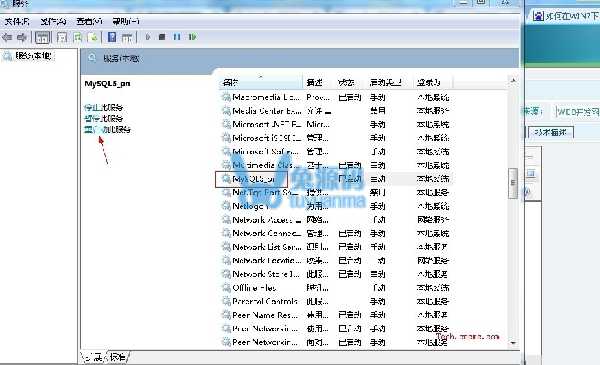Click the Start Service play icon

tap(148, 37)
